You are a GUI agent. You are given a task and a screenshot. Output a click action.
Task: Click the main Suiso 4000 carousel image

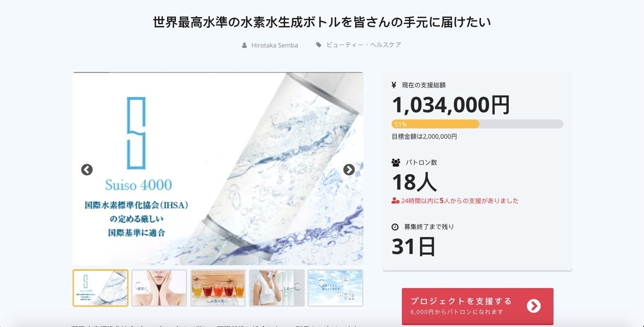point(218,169)
